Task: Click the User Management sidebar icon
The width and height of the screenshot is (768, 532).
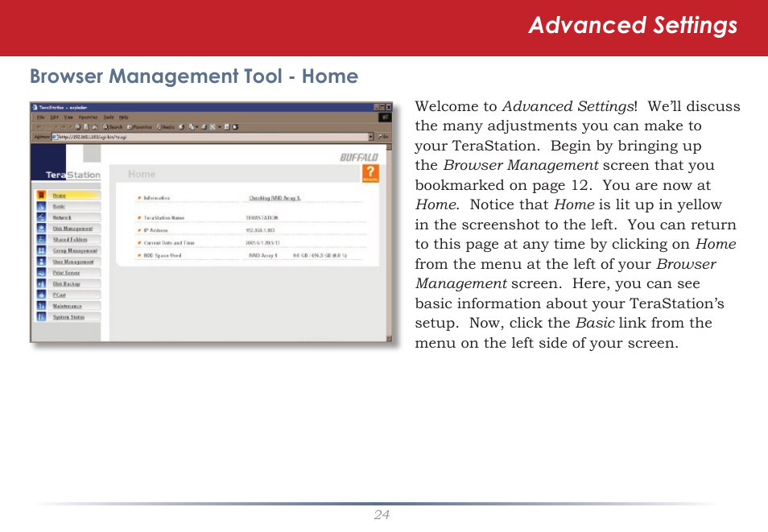Action: pyautogui.click(x=42, y=262)
